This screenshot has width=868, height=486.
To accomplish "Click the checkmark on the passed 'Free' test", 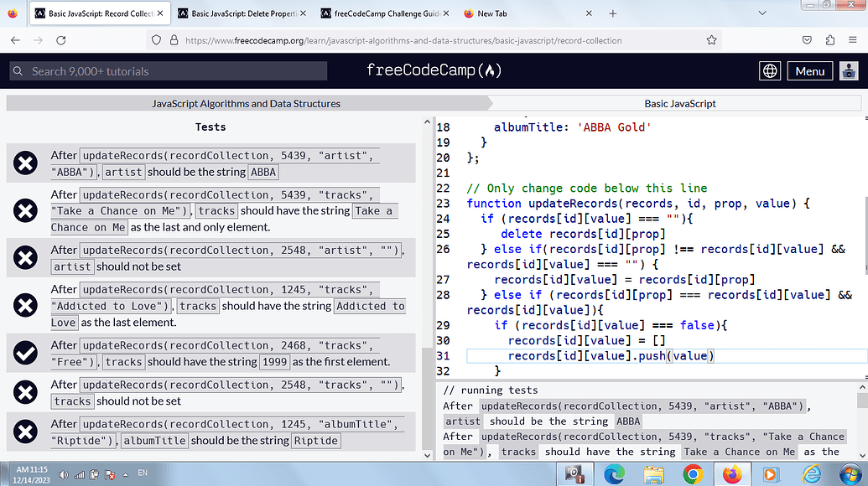I will point(25,353).
